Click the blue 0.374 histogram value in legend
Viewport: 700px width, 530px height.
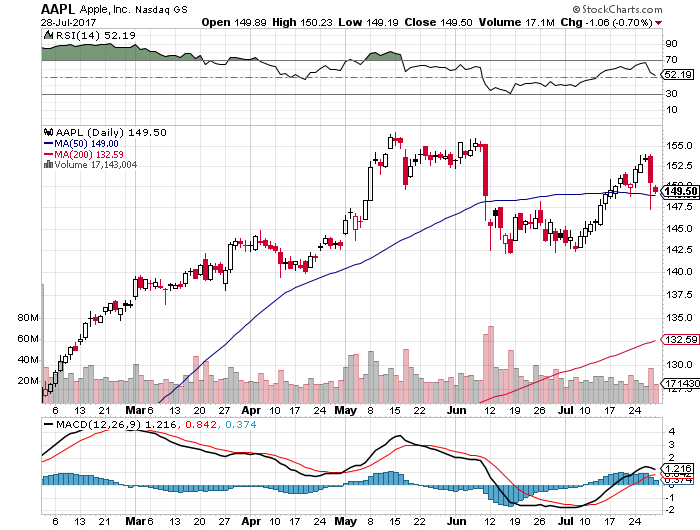tap(241, 425)
